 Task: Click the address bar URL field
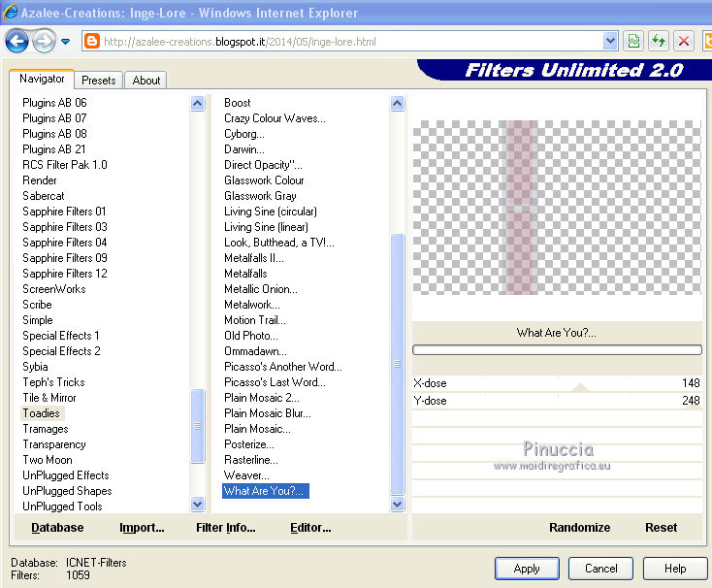click(x=351, y=42)
